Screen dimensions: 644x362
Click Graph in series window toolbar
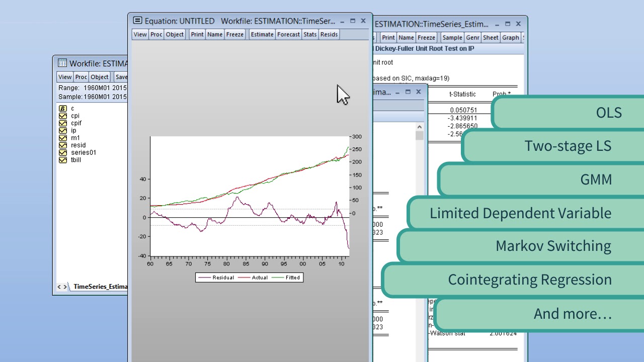(x=510, y=38)
